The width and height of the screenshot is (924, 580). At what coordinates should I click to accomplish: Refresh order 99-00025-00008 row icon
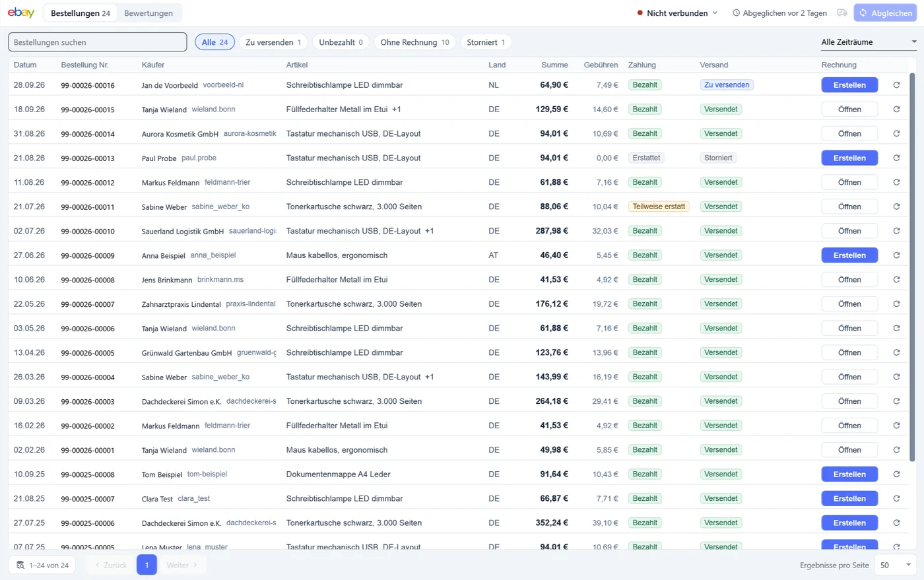click(x=896, y=474)
